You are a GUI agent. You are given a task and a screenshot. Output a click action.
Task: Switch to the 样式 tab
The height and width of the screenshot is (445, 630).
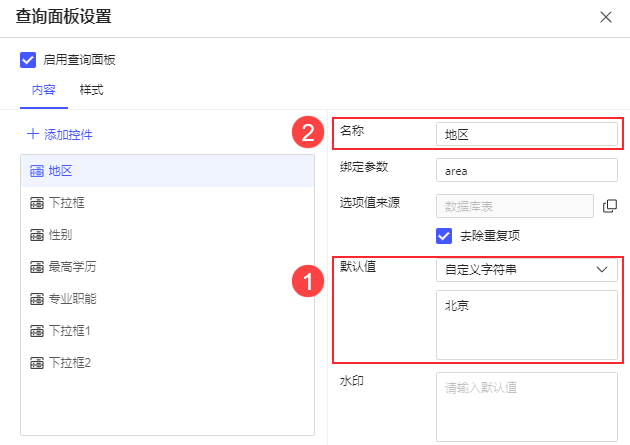tap(91, 90)
